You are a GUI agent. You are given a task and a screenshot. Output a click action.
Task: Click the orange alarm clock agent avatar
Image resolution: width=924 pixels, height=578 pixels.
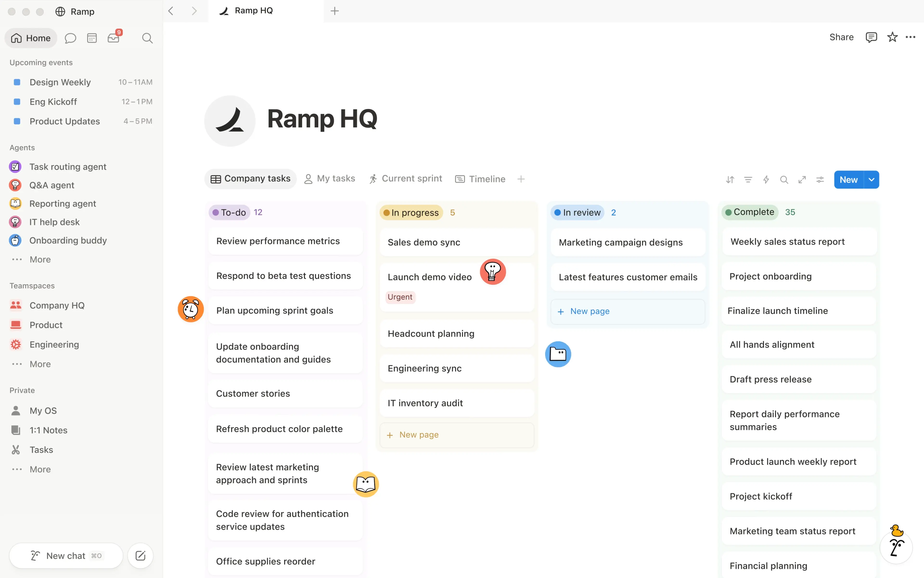click(191, 309)
